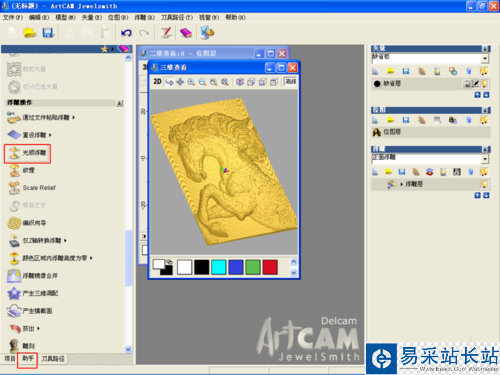Expand the 挤出 extrude flyout arrow
The width and height of the screenshot is (500, 375).
coord(38,328)
